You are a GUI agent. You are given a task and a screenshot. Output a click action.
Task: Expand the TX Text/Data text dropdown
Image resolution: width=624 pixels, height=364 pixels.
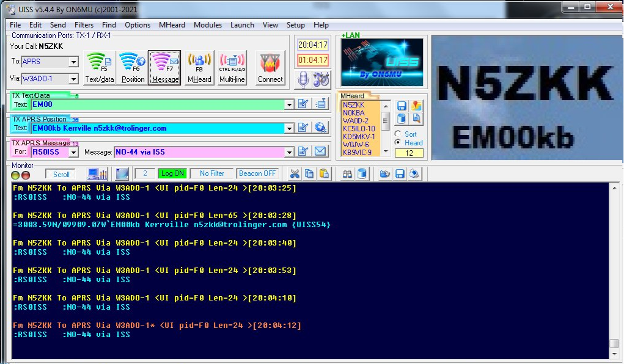[x=289, y=104]
